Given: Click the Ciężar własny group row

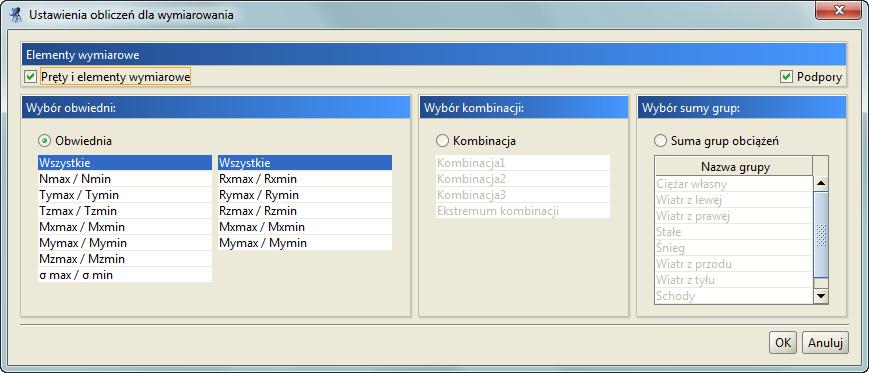Looking at the screenshot, I should coord(734,184).
